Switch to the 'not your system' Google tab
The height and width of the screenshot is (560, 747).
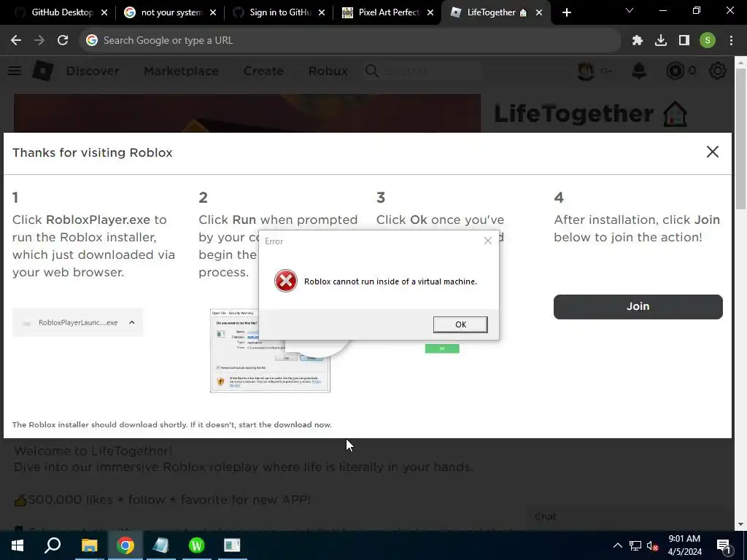pyautogui.click(x=169, y=12)
